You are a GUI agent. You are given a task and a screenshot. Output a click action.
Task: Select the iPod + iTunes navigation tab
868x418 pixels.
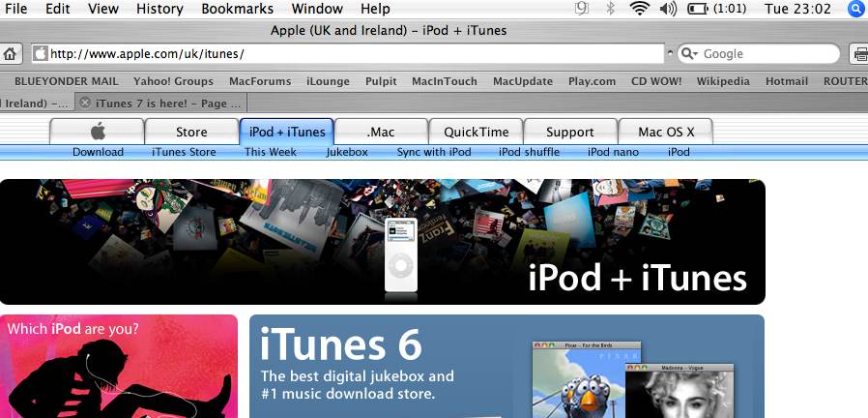click(287, 132)
